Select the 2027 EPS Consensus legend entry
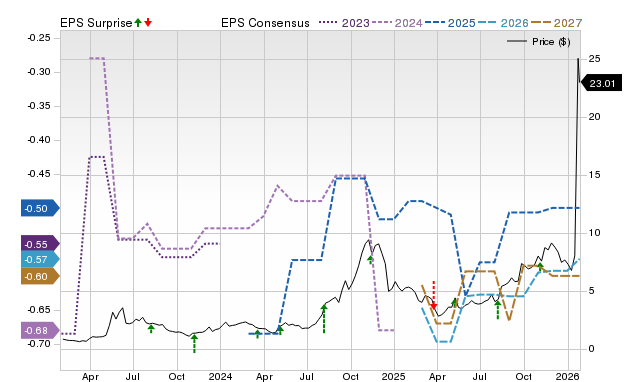This screenshot has width=640, height=382. pyautogui.click(x=556, y=23)
